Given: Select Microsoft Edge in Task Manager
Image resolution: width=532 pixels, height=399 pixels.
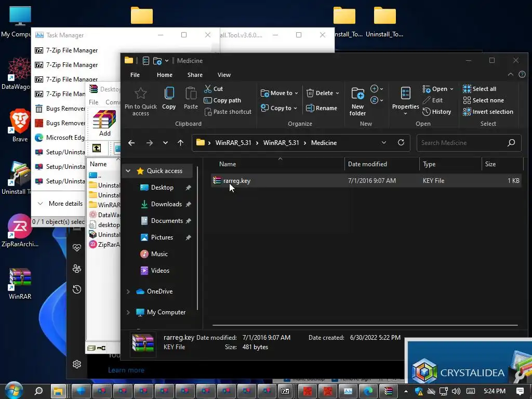Looking at the screenshot, I should (60, 137).
